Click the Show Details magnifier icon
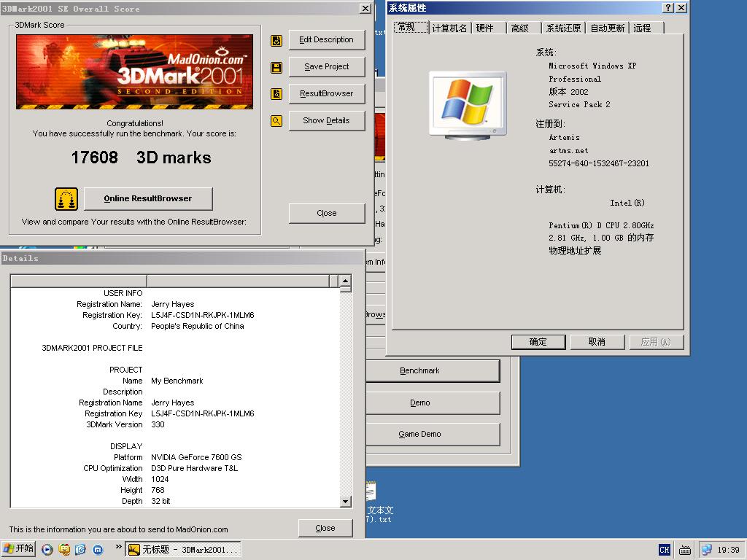This screenshot has height=560, width=747. click(x=276, y=121)
